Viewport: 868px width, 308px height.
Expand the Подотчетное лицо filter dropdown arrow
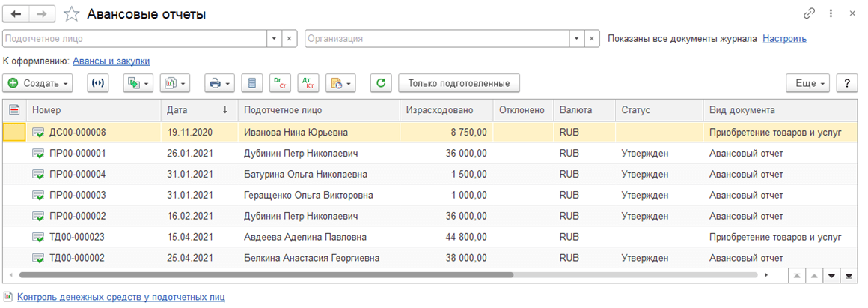274,38
